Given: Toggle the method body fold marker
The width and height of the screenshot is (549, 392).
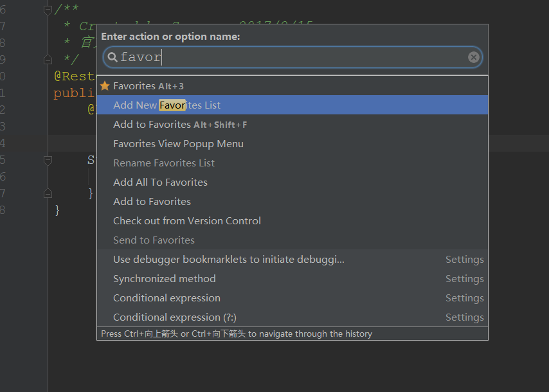Looking at the screenshot, I should point(48,160).
